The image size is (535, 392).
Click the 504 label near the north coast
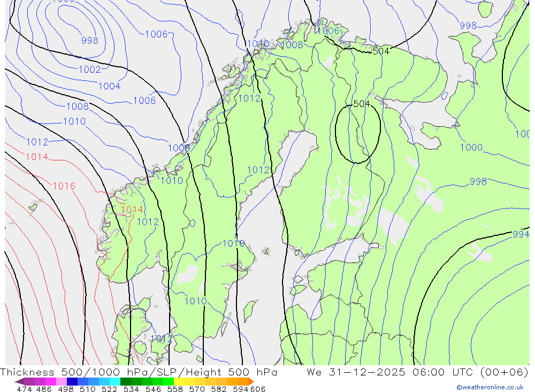click(x=381, y=51)
